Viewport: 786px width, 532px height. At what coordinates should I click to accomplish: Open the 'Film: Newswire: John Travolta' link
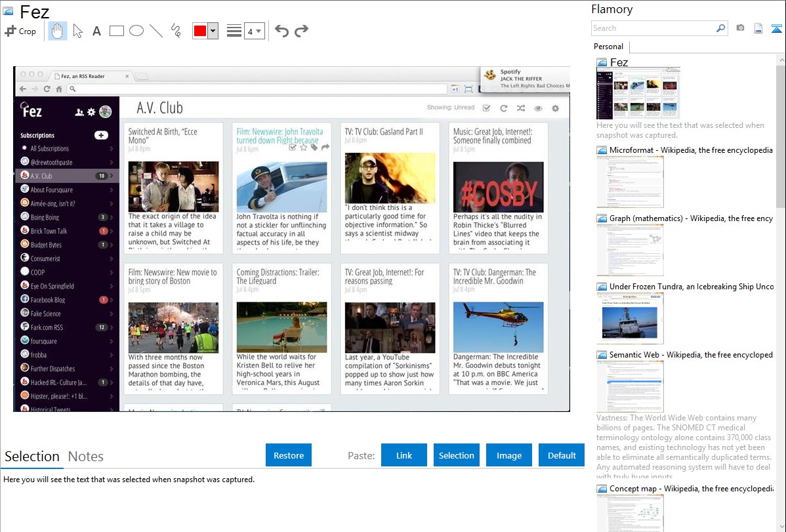[279, 136]
